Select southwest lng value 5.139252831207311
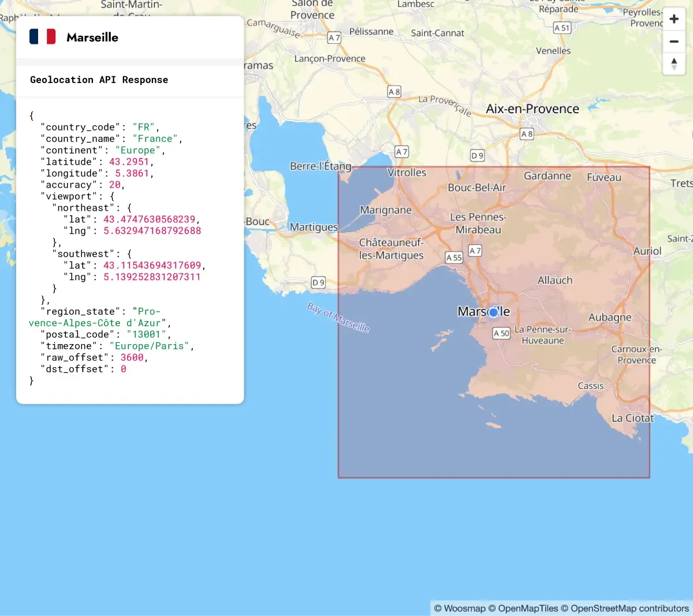The width and height of the screenshot is (693, 616). click(152, 277)
